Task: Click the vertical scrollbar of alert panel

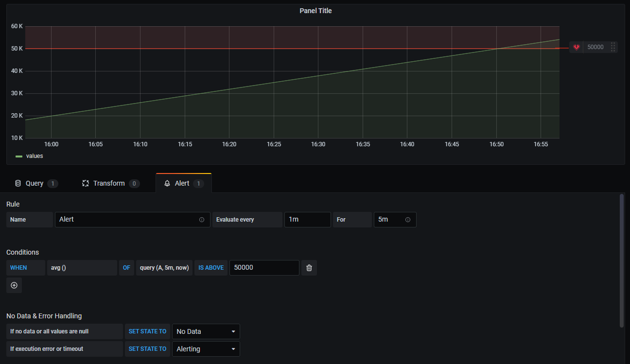Action: (x=622, y=260)
